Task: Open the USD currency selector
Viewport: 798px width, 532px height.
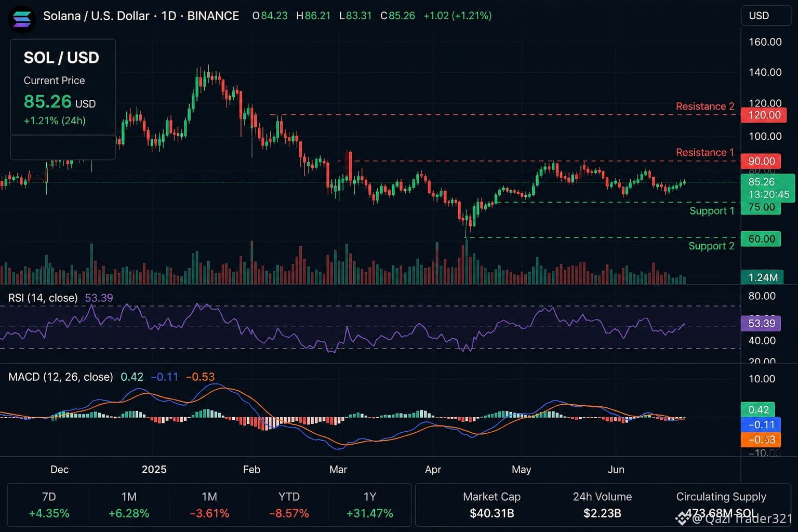Action: pyautogui.click(x=766, y=16)
